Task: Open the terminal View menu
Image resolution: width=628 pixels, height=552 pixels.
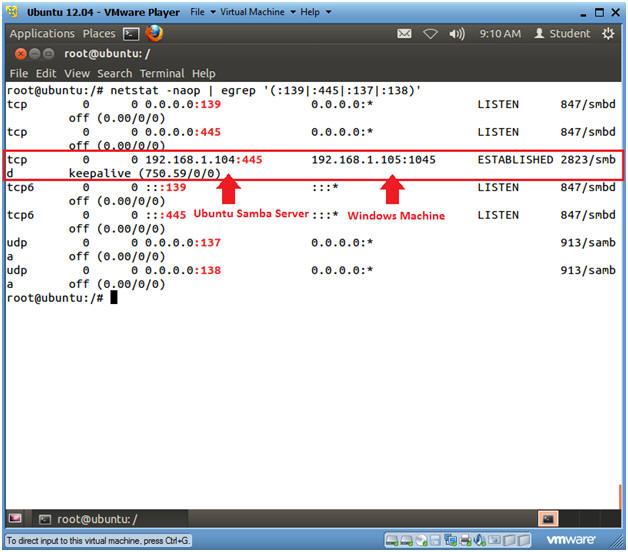Action: [x=77, y=74]
